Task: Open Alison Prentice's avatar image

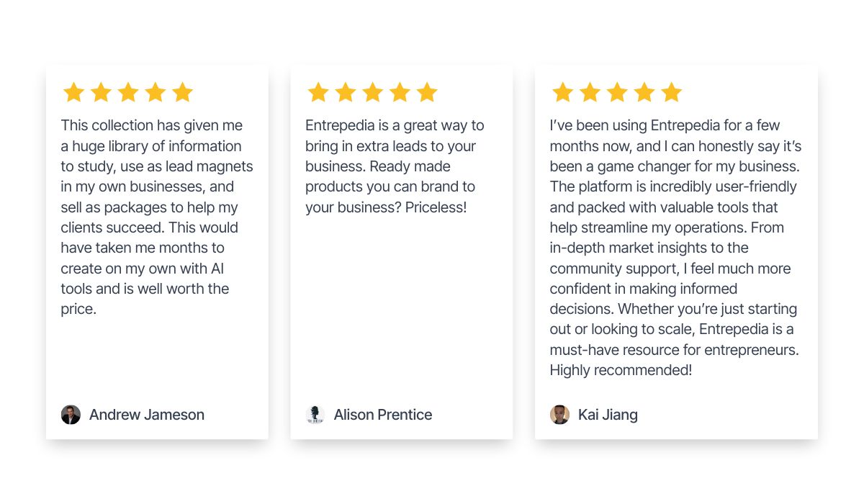Action: coord(315,415)
